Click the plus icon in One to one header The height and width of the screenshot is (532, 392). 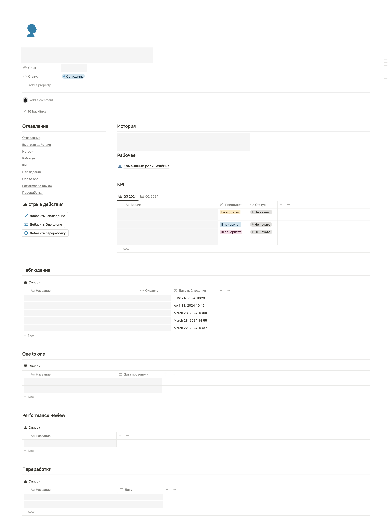pyautogui.click(x=166, y=374)
